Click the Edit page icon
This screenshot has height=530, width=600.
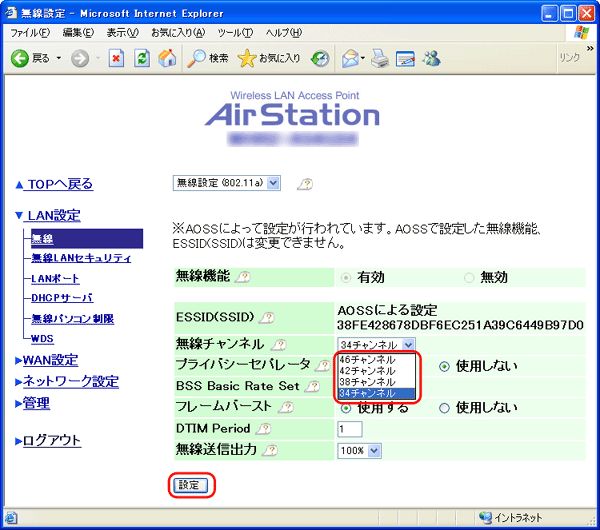point(405,59)
